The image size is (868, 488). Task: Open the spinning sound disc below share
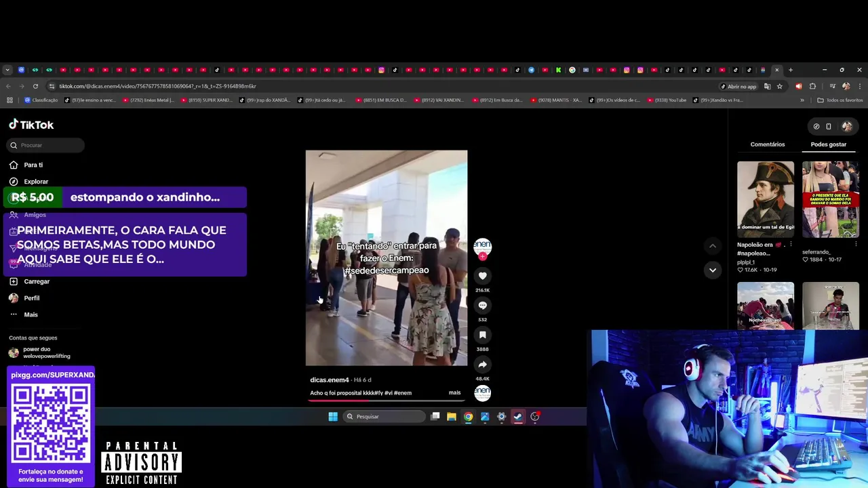(x=482, y=393)
